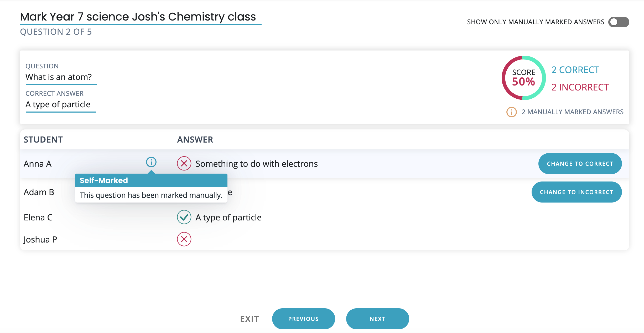This screenshot has width=644, height=333.
Task: Select the Elena C student row name
Action: tap(38, 218)
